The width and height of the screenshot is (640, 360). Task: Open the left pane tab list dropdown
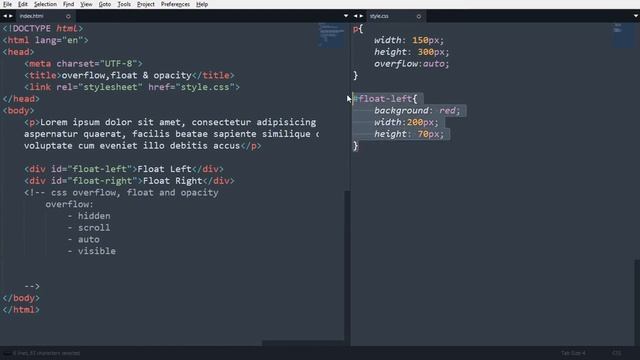(346, 16)
